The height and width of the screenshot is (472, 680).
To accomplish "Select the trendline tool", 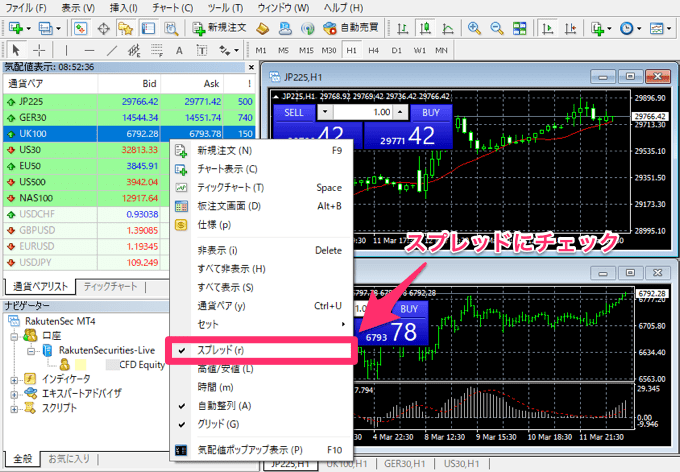I will (x=111, y=50).
